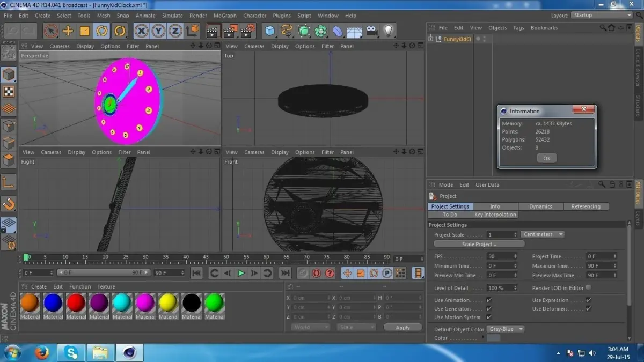Open the deformer objects icon
Viewport: 644px width, 362px height.
338,31
